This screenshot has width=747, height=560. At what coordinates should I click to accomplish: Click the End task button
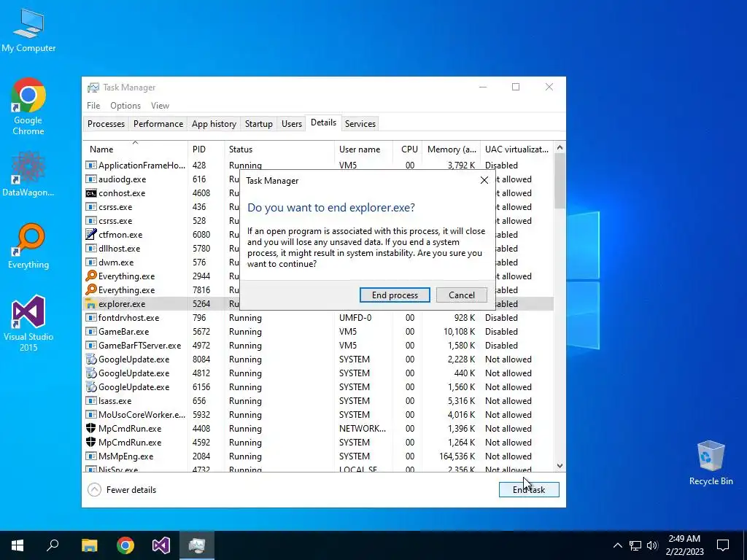coord(529,489)
